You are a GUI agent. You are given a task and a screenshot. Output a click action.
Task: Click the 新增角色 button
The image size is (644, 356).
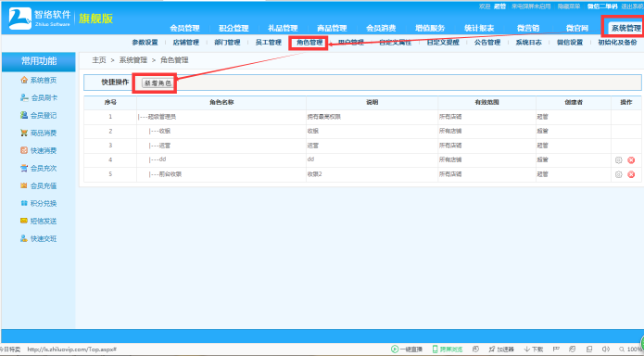[158, 83]
